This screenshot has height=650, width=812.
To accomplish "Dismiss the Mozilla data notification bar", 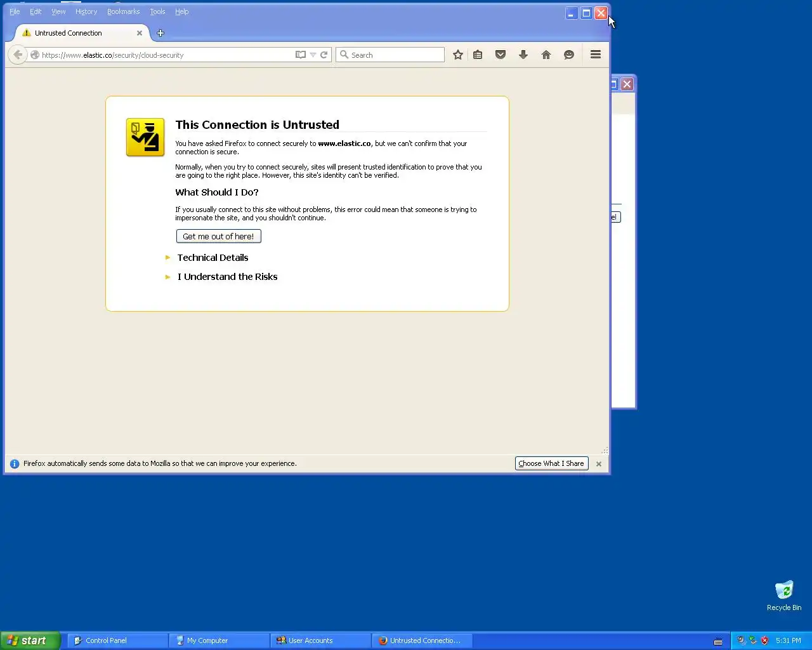I will pyautogui.click(x=599, y=464).
